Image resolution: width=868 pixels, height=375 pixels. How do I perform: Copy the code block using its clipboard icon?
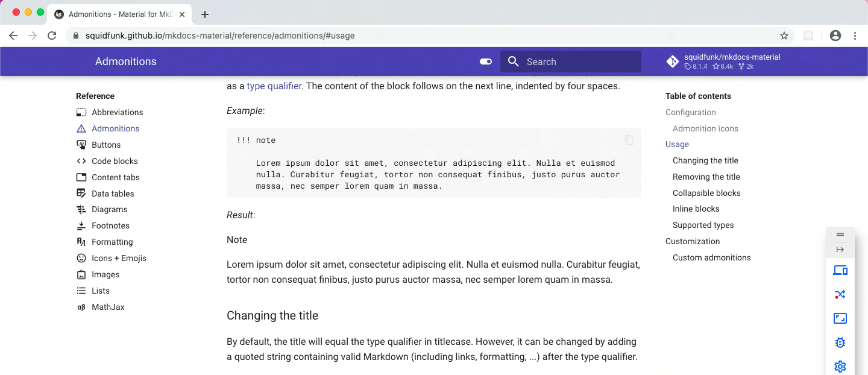click(629, 140)
